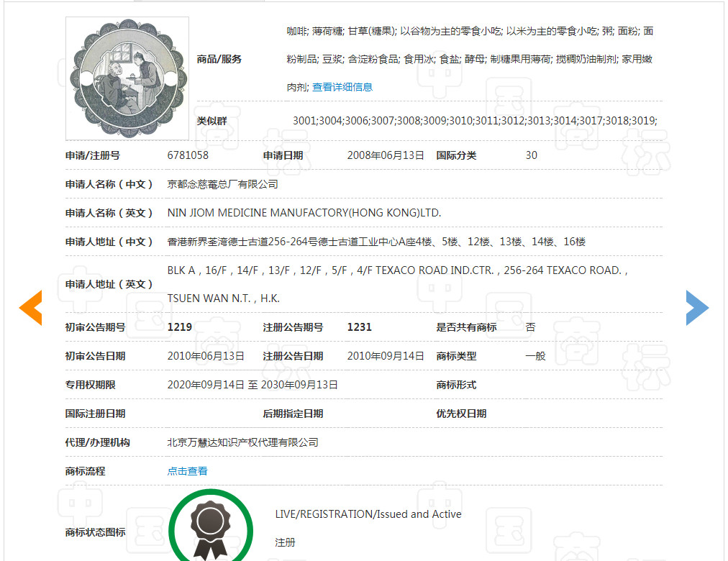Click the 优先权日期 label
This screenshot has width=728, height=561.
point(461,414)
